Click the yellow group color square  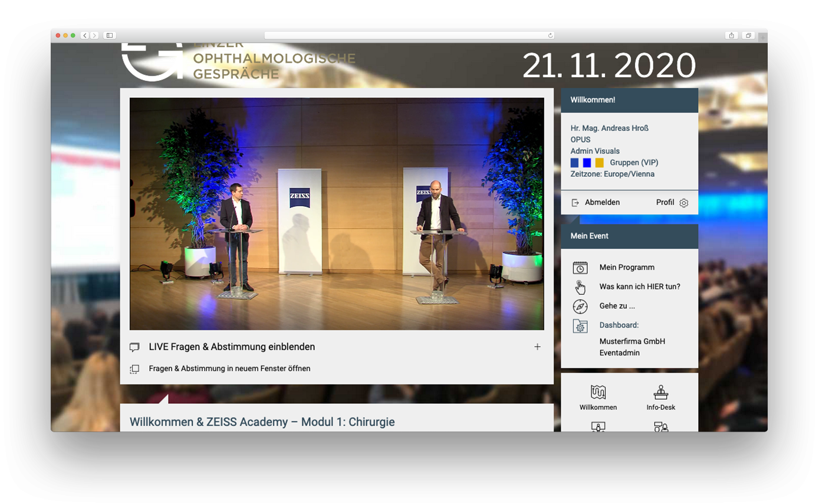(x=599, y=163)
